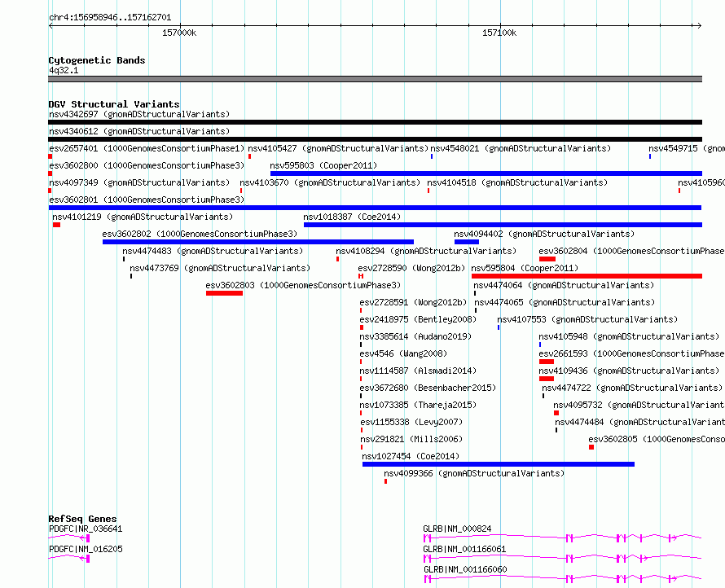Click the nsv4340612 gnomAD variant label

tap(139, 131)
